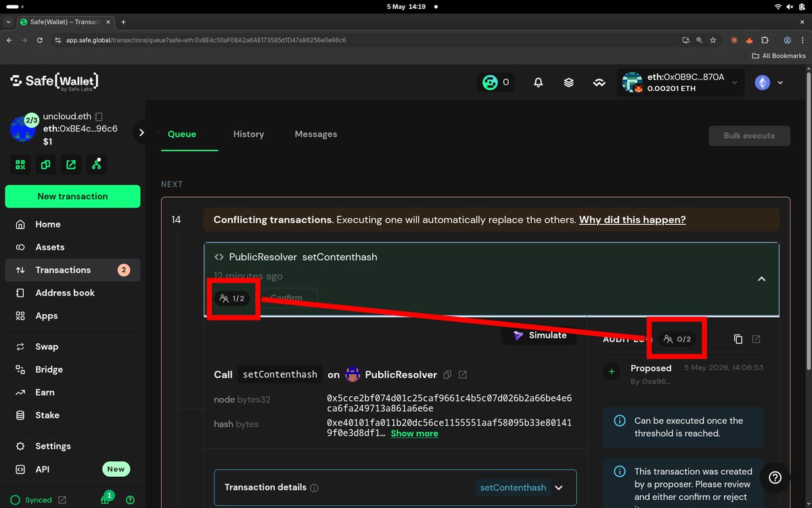Open WalletConnect icon in header
The width and height of the screenshot is (812, 508).
tap(599, 83)
